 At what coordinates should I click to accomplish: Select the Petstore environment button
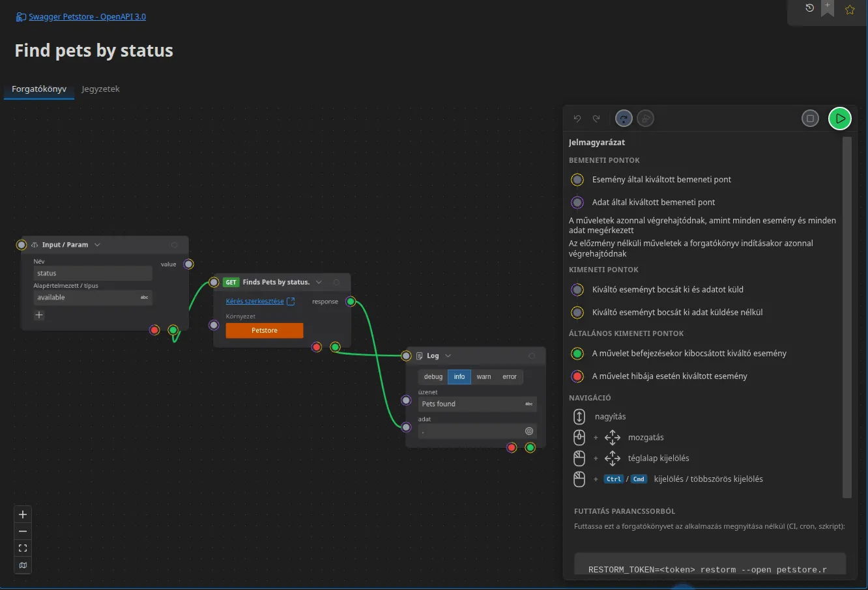tap(265, 330)
